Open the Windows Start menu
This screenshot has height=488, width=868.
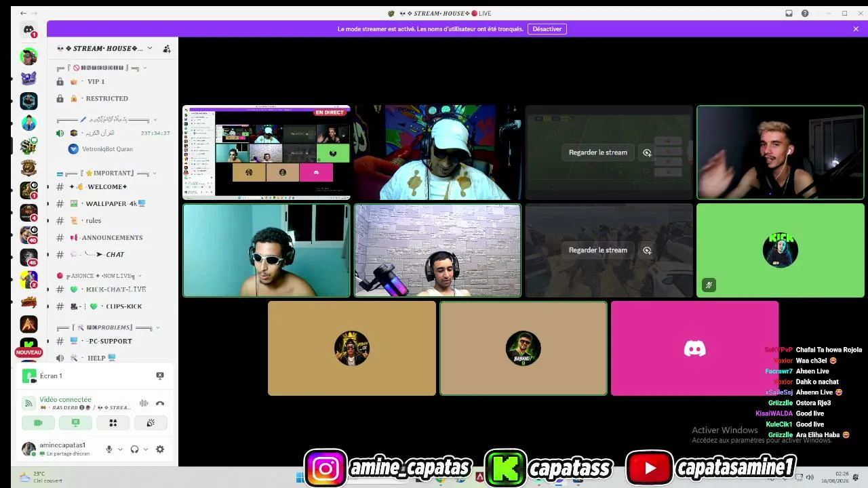pos(300,477)
